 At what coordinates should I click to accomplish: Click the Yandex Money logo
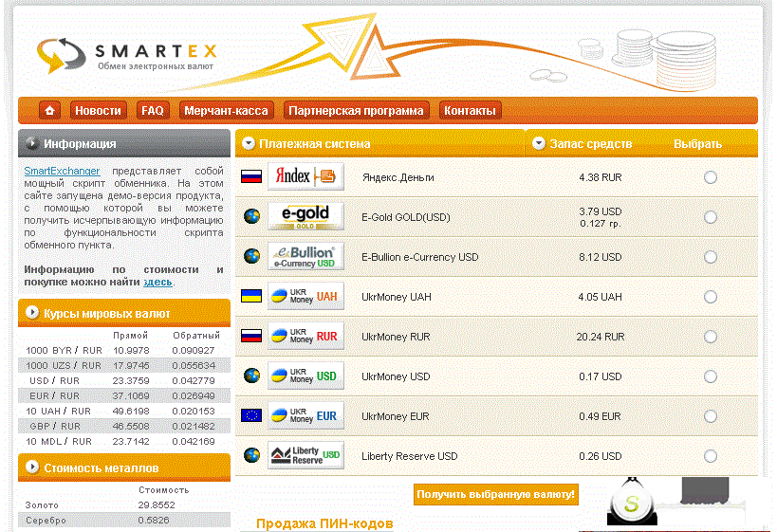pos(305,176)
